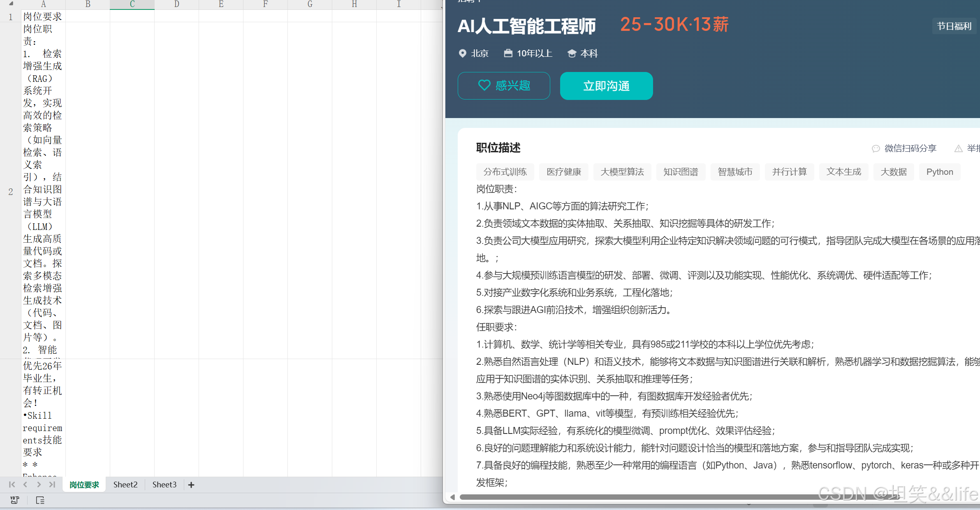Click the reading layout icon in status bar
The height and width of the screenshot is (510, 980).
pyautogui.click(x=40, y=500)
